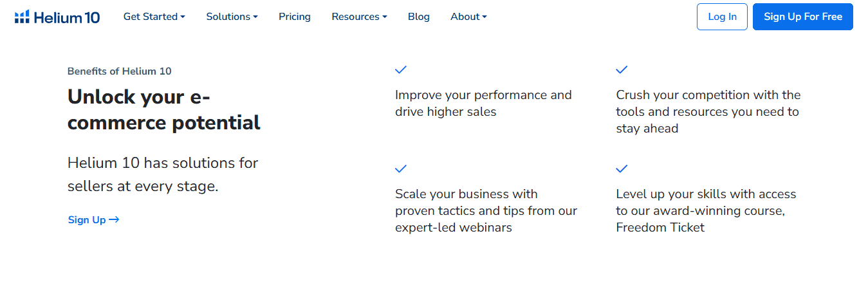Expand the Resources dropdown menu
Screen dimensions: 868x285
pos(359,17)
